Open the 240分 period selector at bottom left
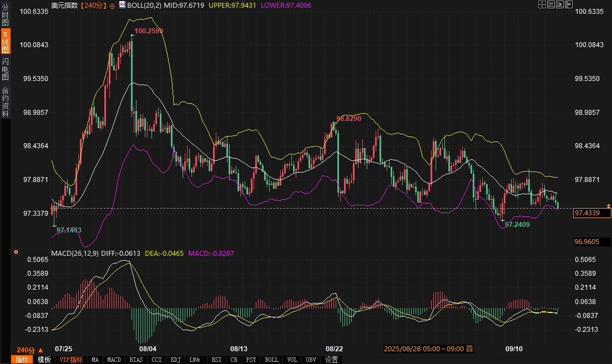This screenshot has height=364, width=612. 29,350
